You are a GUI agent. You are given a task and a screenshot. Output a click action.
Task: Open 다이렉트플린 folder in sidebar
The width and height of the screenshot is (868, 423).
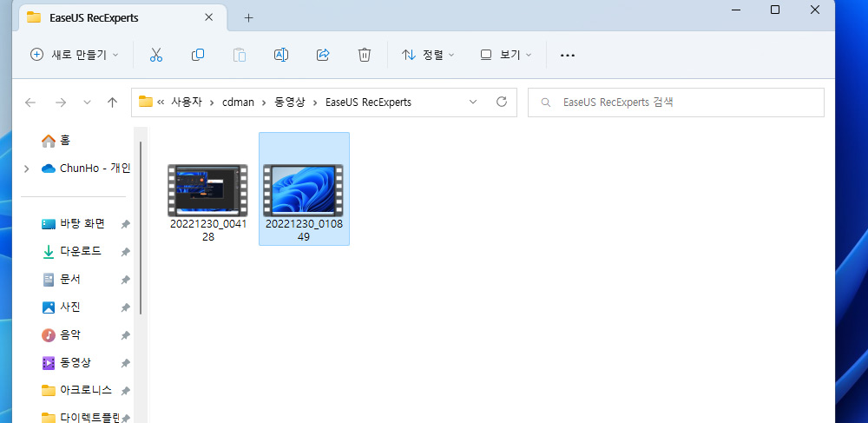[x=81, y=417]
